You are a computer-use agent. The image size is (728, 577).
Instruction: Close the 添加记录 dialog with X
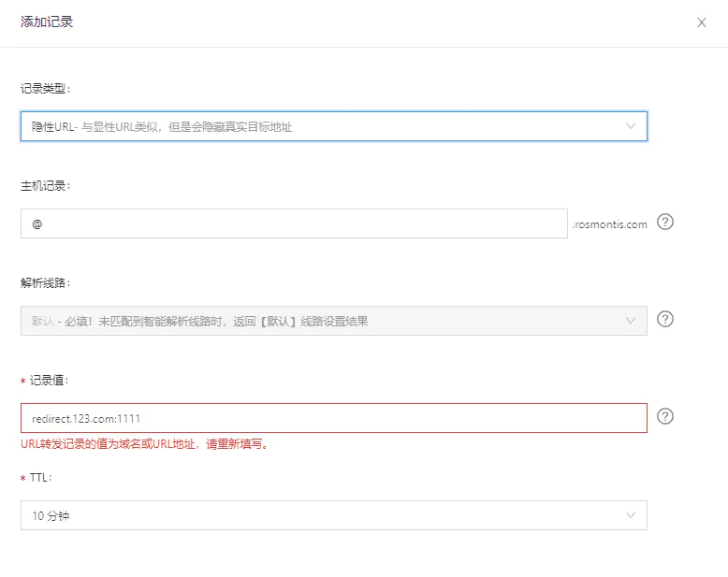(x=702, y=22)
